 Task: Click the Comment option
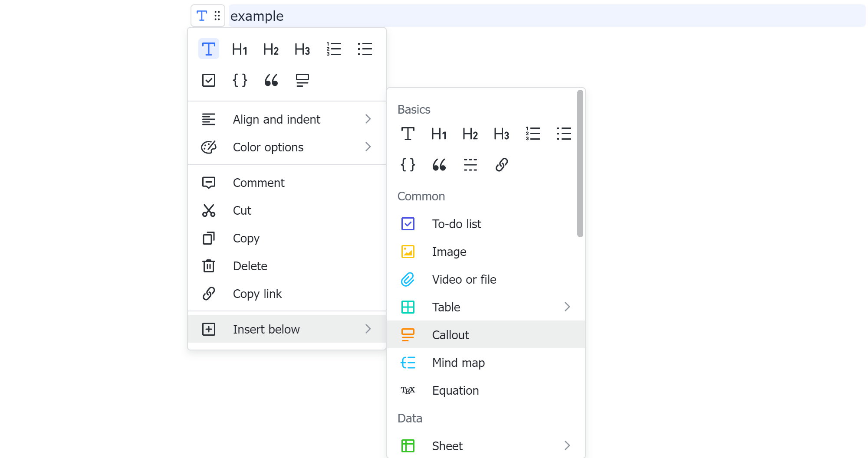click(x=259, y=183)
